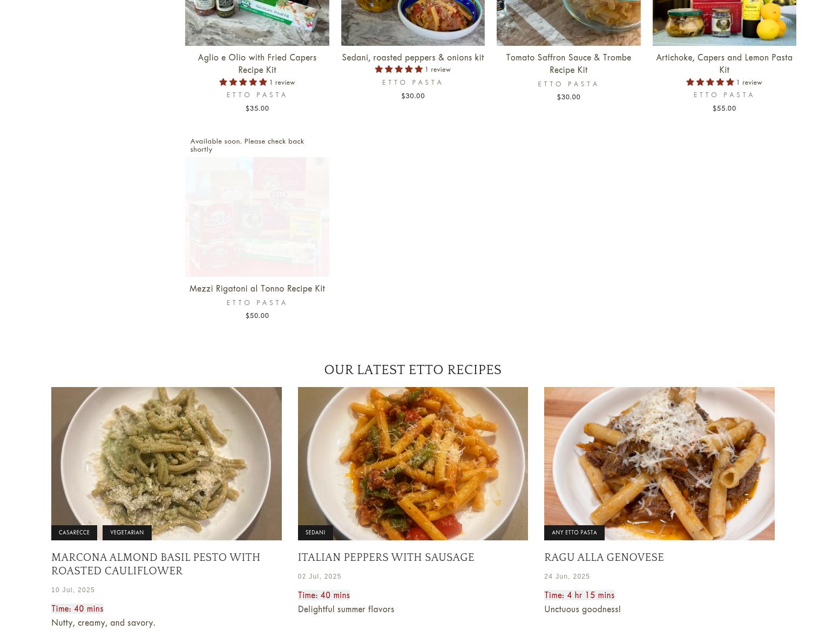Open Marcona Almond Basil Pesto recipe title
Screen dimensions: 826x644
tap(156, 564)
